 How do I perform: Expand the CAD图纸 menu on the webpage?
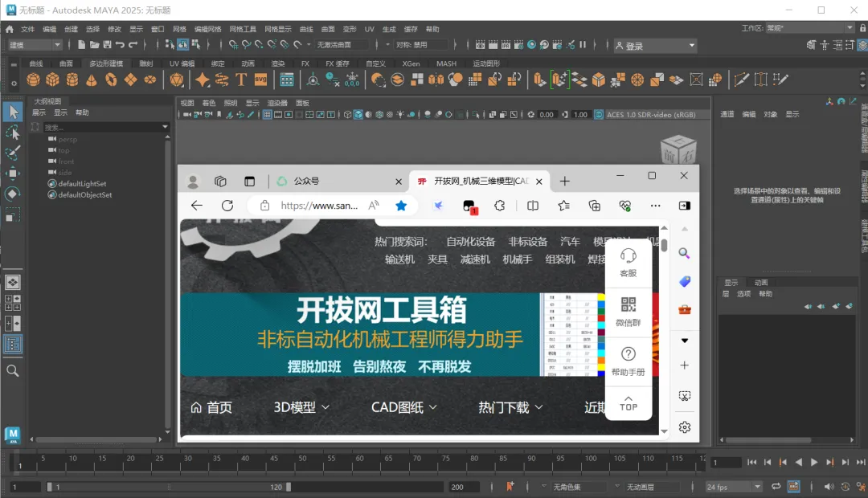tap(404, 407)
